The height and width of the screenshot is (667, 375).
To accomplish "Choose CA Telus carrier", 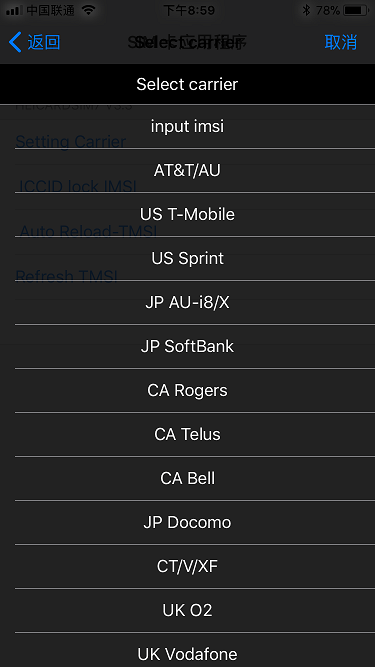I will pyautogui.click(x=188, y=434).
